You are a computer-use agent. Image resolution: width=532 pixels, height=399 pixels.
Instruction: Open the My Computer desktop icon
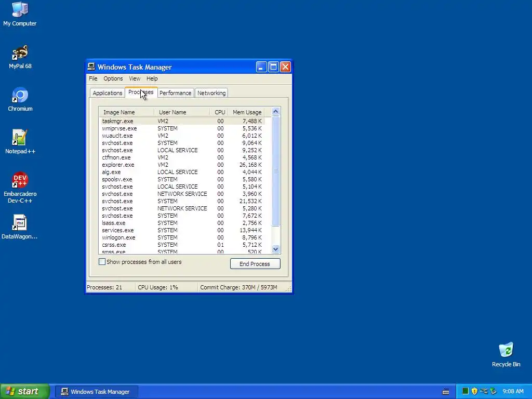coord(20,14)
